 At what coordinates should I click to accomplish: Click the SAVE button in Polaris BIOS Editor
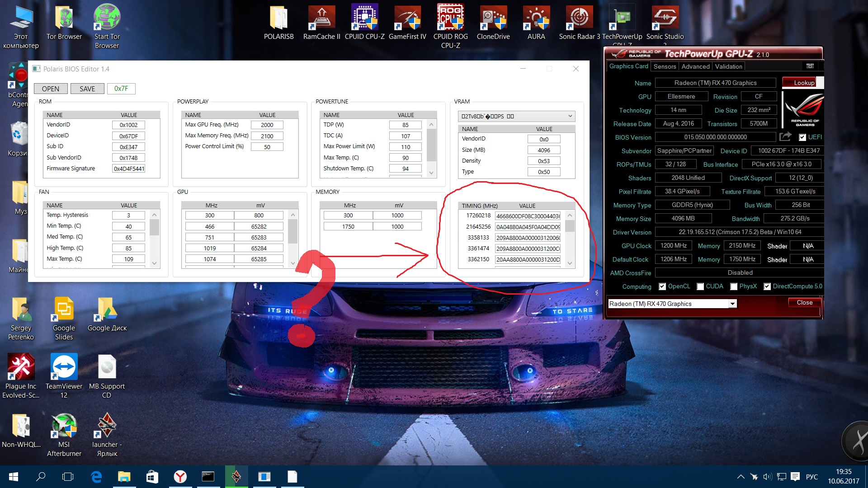click(87, 88)
